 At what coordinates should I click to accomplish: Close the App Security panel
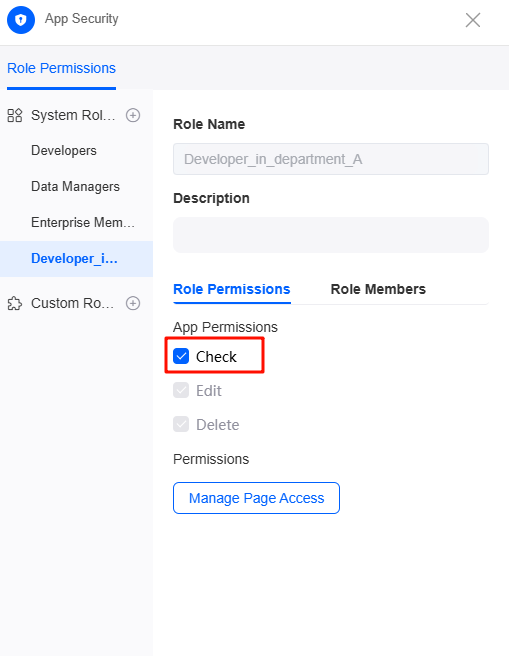pos(473,20)
